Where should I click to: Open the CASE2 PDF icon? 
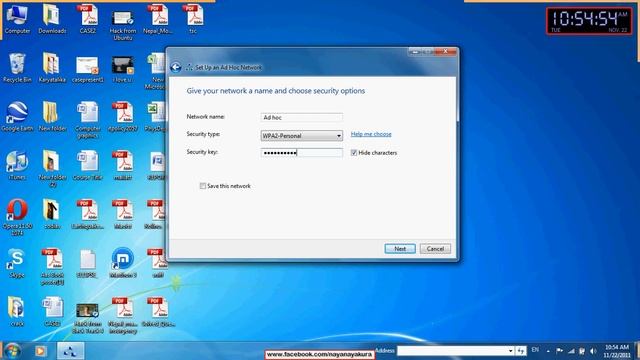(88, 19)
